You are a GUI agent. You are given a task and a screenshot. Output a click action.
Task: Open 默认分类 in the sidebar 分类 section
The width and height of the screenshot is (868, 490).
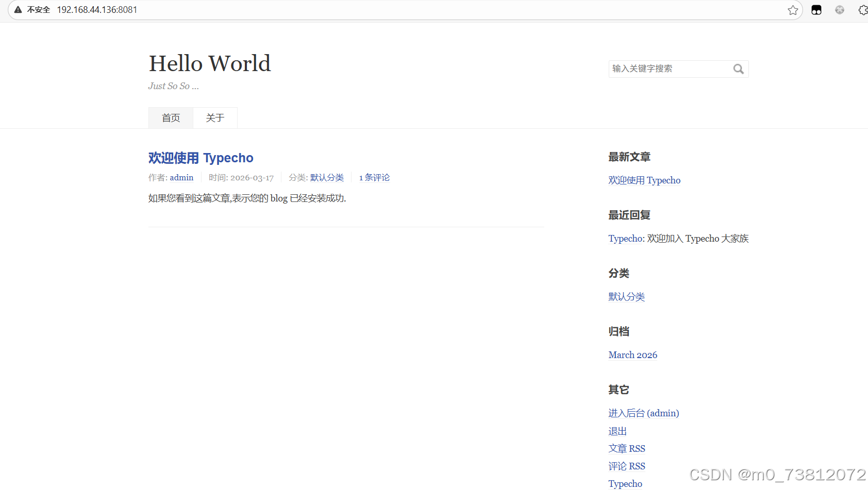click(626, 297)
